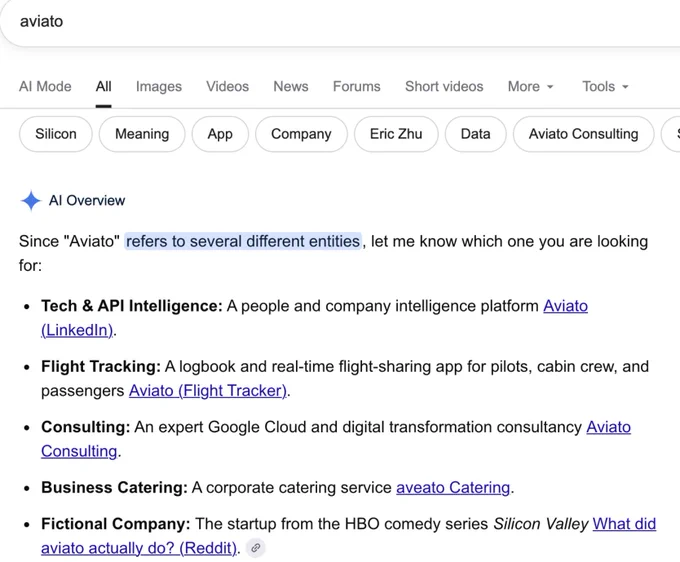Switch to Short videos tab
Viewport: 680px width, 562px height.
coord(444,86)
